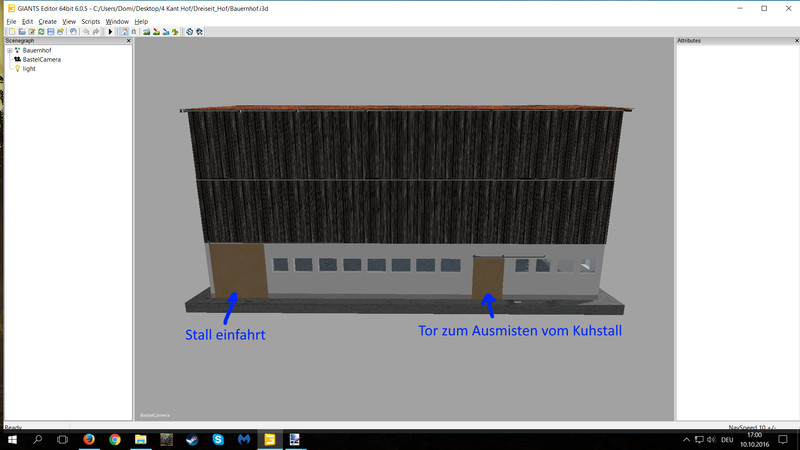Open the Scripts menu
The image size is (800, 450).
(x=90, y=21)
